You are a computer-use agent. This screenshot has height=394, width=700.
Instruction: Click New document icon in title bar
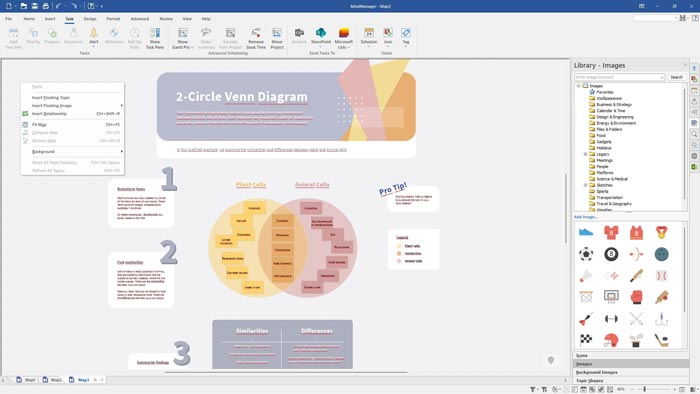pyautogui.click(x=8, y=6)
